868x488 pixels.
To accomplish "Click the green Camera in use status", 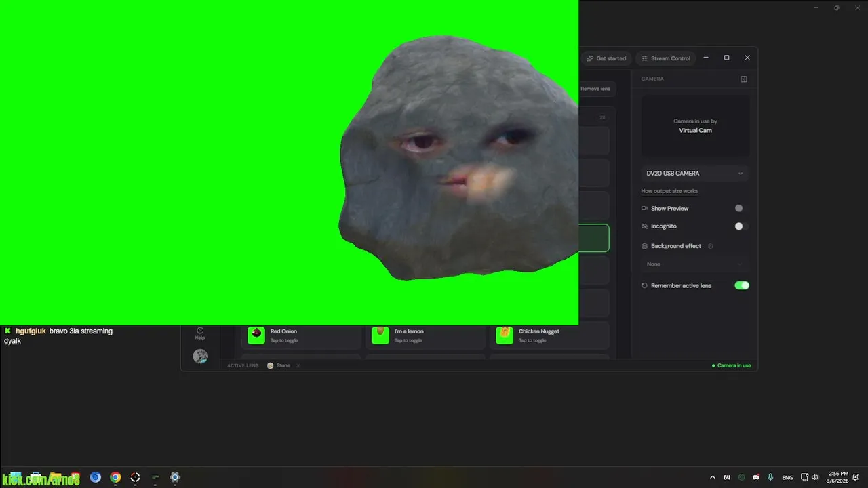I will [731, 366].
